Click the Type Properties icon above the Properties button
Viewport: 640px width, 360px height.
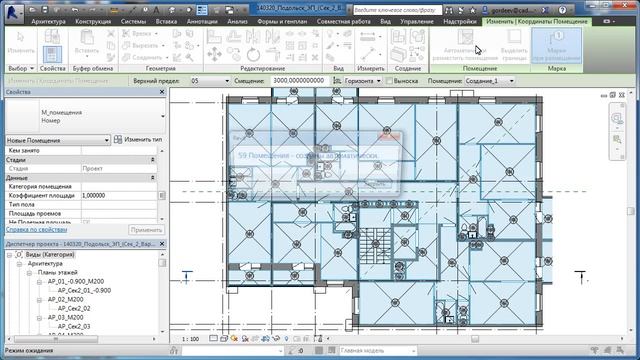(x=52, y=37)
